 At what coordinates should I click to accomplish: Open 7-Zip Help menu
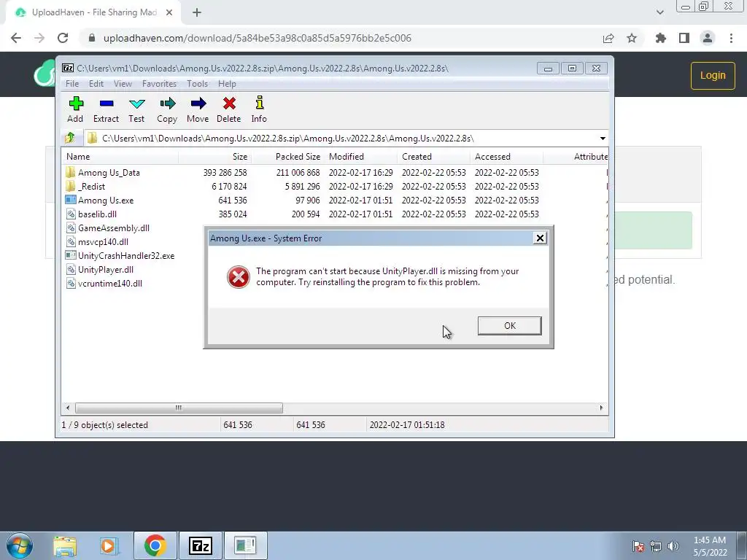(x=227, y=84)
